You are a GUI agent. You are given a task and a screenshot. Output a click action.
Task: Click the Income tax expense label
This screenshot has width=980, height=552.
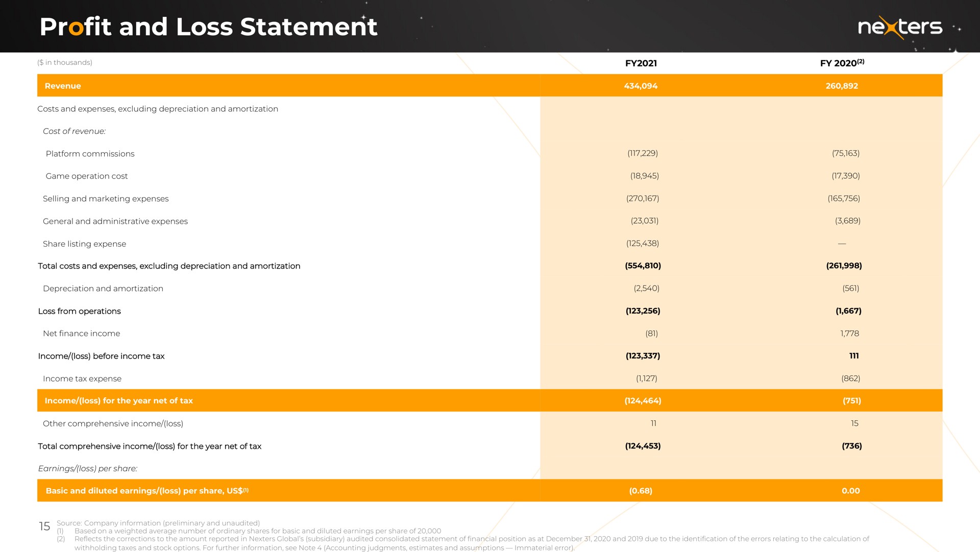point(82,378)
